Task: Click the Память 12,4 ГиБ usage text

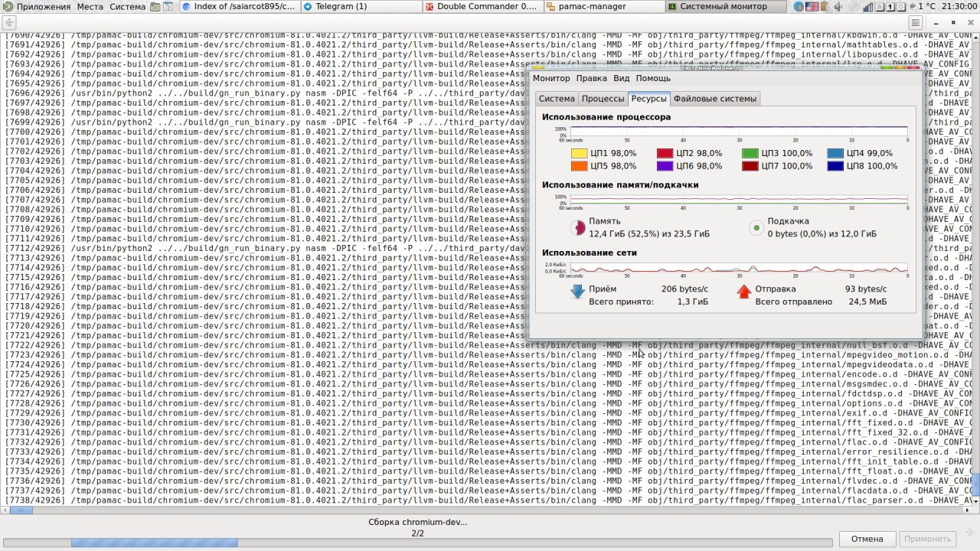Action: tap(649, 233)
